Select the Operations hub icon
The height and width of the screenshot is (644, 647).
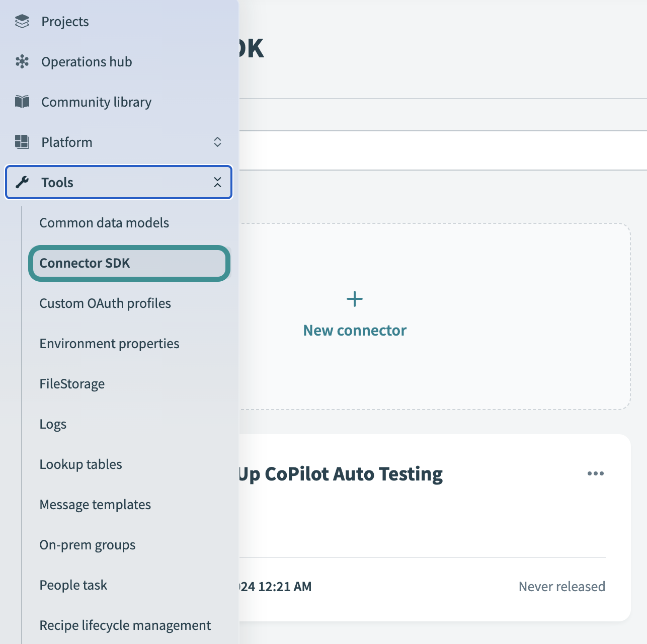pos(22,61)
